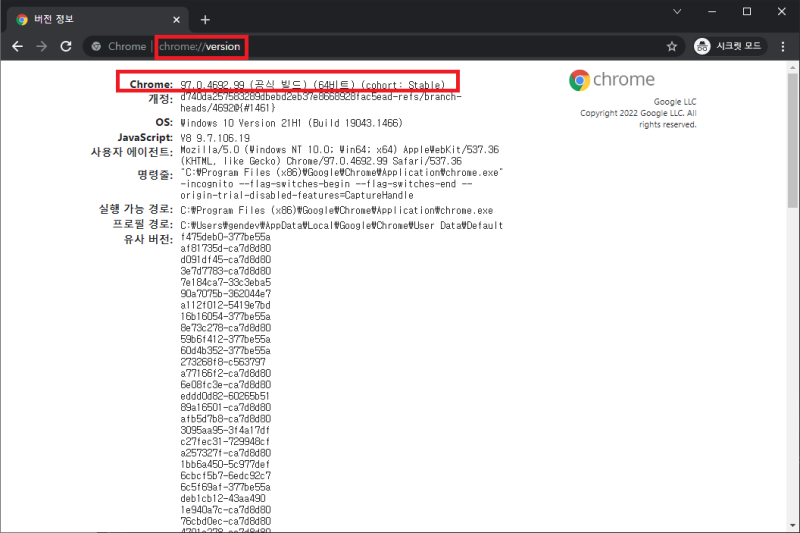Open the tab search chevron

click(x=677, y=11)
